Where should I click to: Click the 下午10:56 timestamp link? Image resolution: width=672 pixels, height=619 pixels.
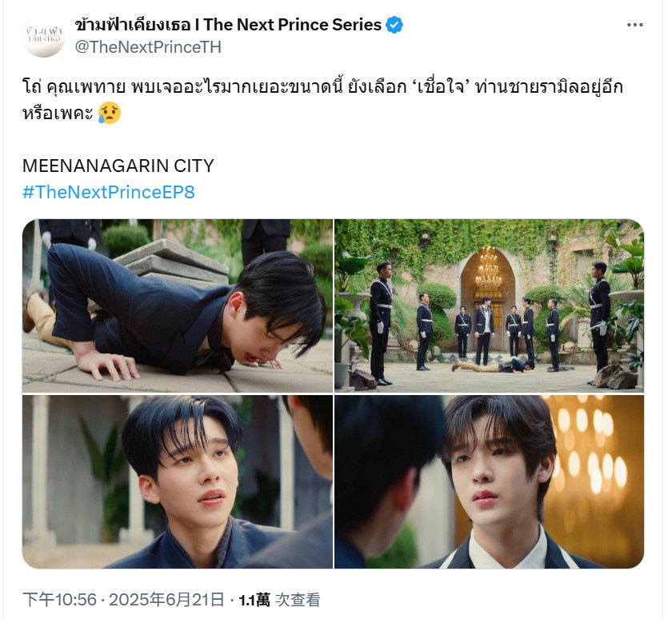(x=59, y=600)
